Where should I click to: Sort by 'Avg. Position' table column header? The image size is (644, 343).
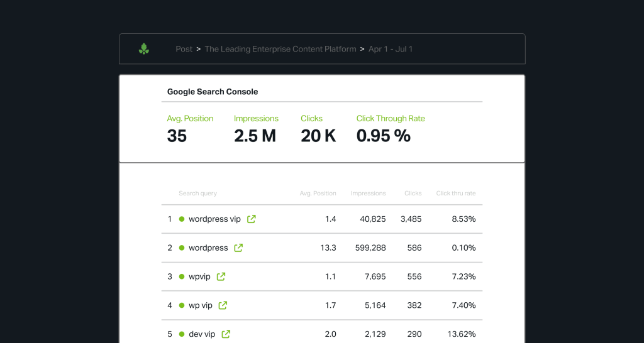pyautogui.click(x=318, y=193)
